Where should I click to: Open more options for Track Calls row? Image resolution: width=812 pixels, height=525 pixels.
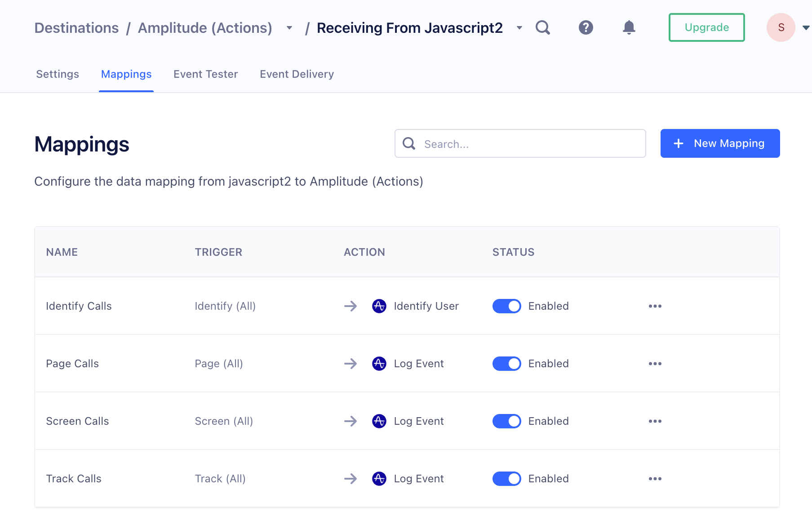tap(655, 479)
